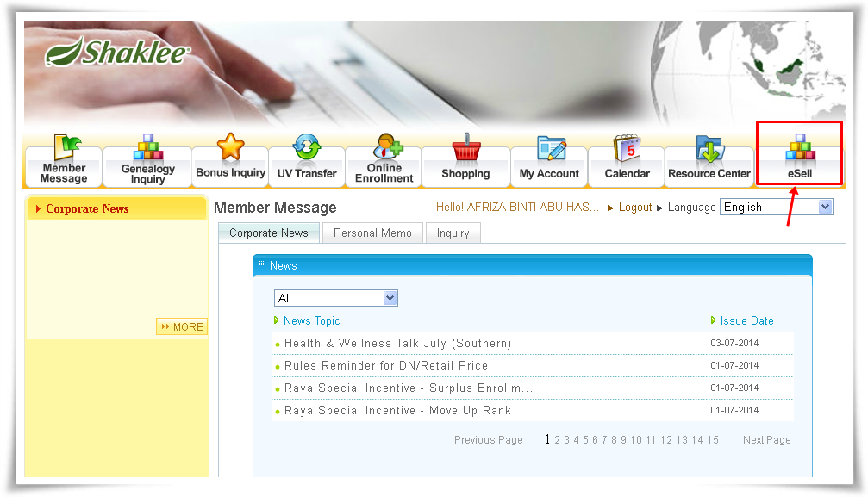Open Rules Reminder for DN/Retail Price

point(386,365)
